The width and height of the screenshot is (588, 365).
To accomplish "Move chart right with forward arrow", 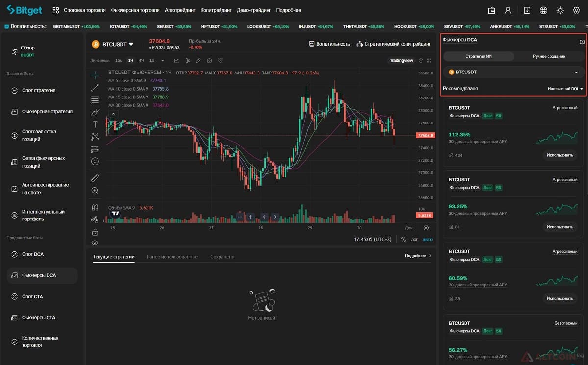I will 275,216.
